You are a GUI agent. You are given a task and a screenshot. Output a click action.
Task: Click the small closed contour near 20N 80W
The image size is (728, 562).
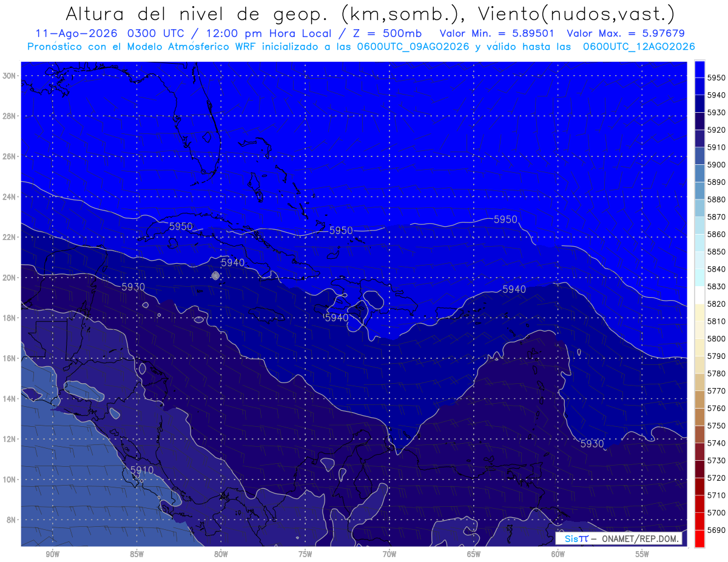coord(215,275)
